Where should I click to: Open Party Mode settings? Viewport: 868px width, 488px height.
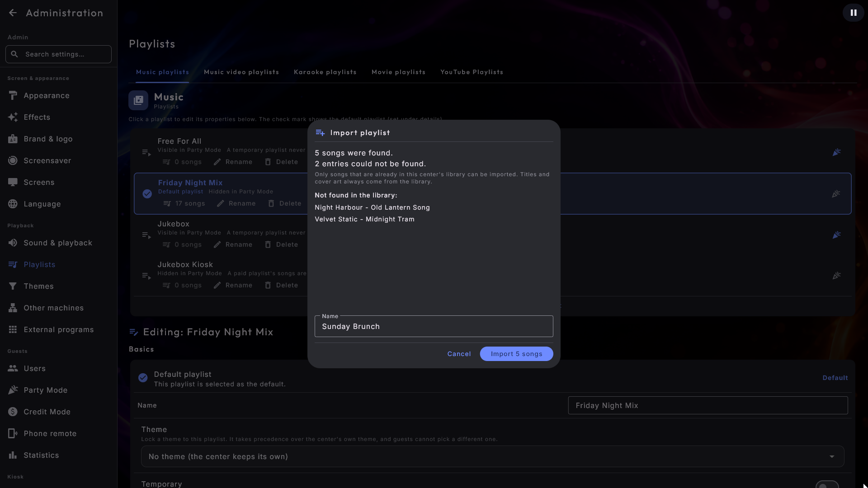(59, 390)
